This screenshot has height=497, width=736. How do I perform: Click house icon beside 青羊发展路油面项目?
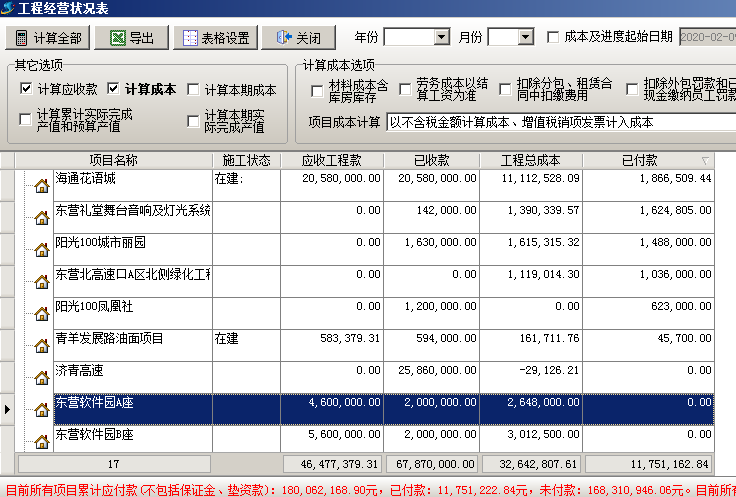click(x=41, y=346)
